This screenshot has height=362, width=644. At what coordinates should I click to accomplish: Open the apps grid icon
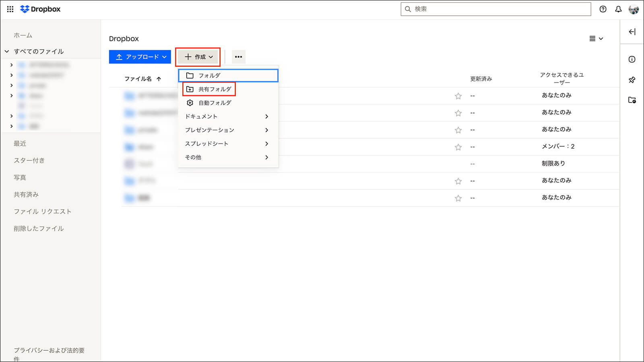10,9
